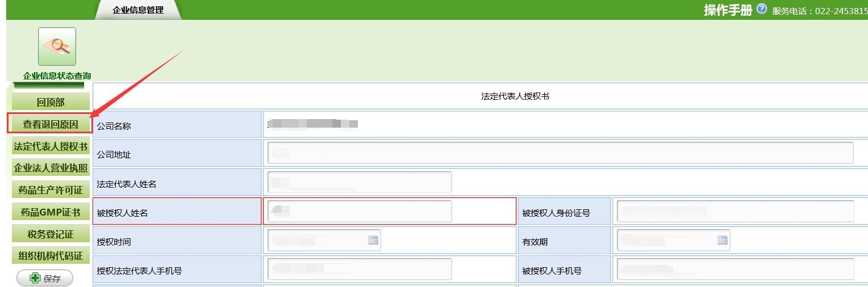Viewport: 868px width, 287px height.
Task: Open calendar picker for 授权时间
Action: 373,240
